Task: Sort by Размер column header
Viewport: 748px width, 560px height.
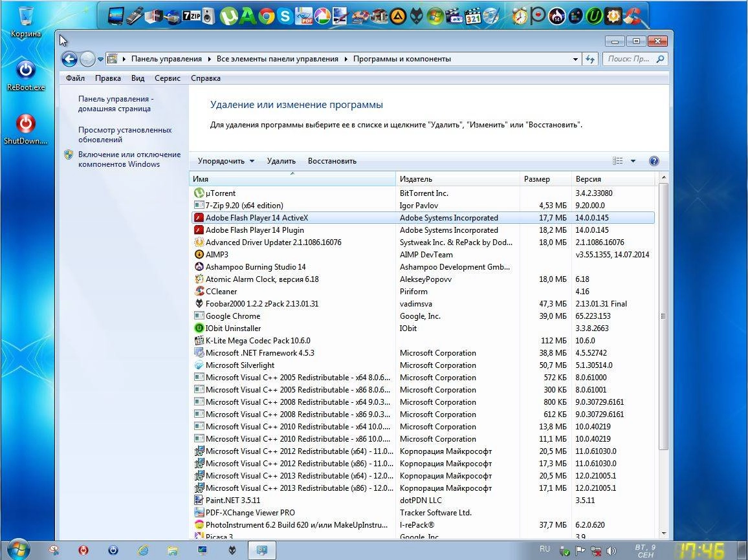Action: [545, 179]
